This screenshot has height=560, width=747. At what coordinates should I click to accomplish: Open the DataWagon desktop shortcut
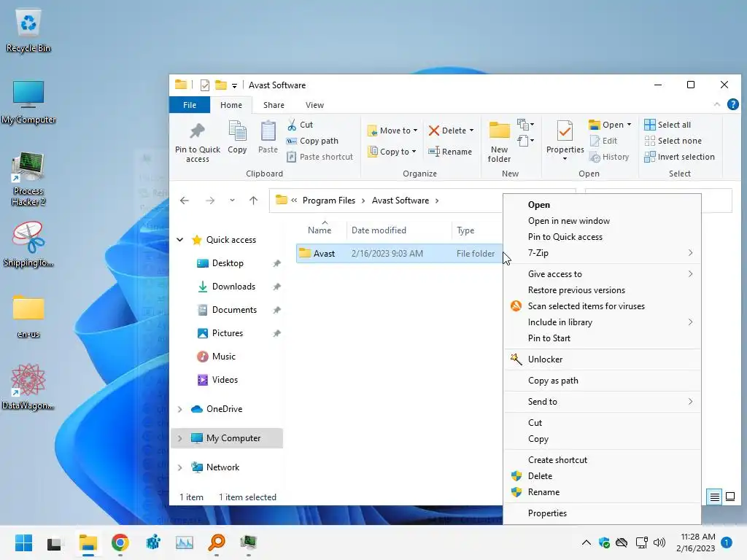point(28,386)
